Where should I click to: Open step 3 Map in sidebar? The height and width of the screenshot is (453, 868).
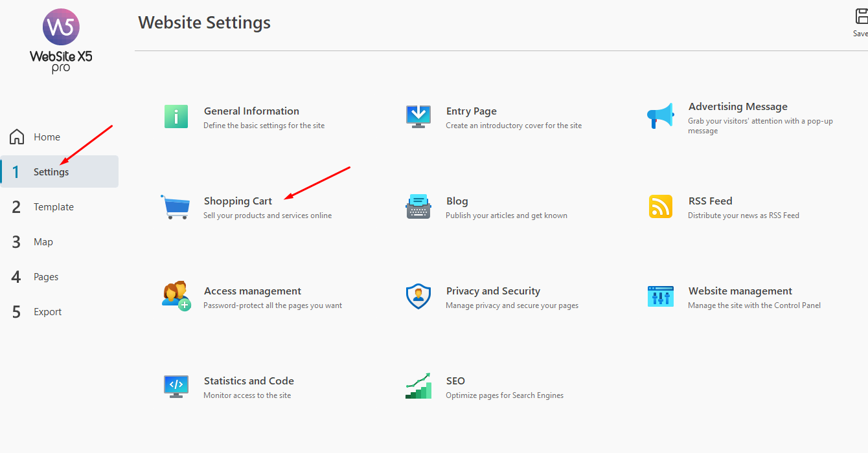tap(43, 242)
